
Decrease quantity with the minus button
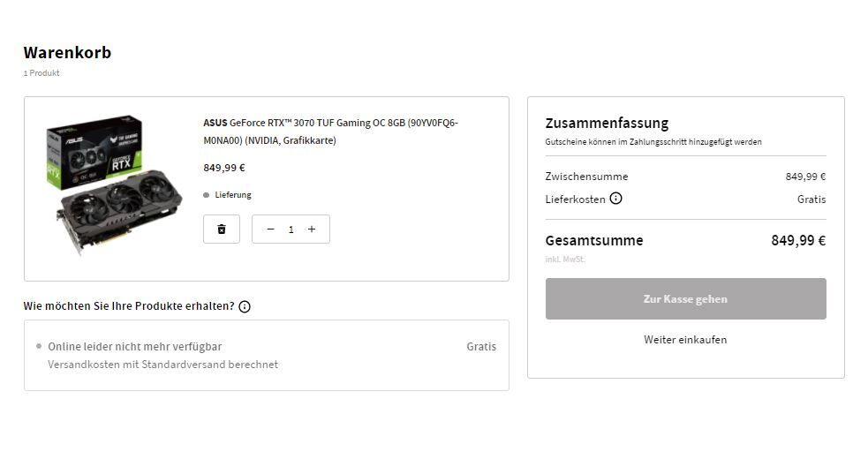point(270,229)
